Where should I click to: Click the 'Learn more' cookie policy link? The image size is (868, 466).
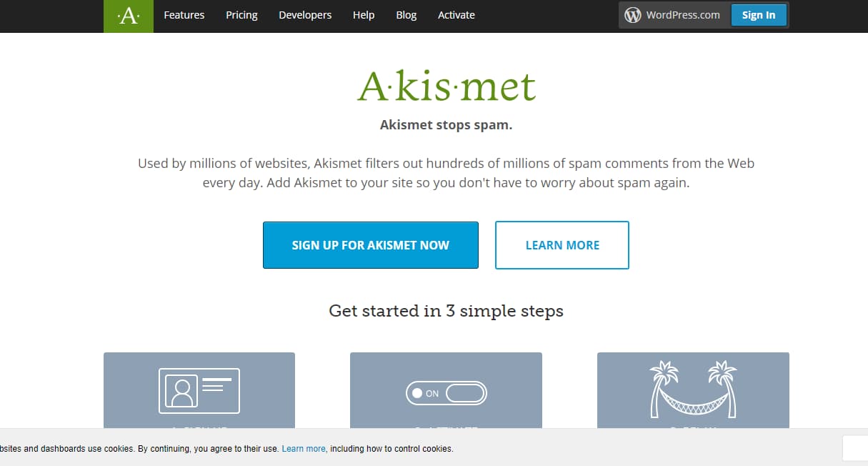click(x=304, y=448)
